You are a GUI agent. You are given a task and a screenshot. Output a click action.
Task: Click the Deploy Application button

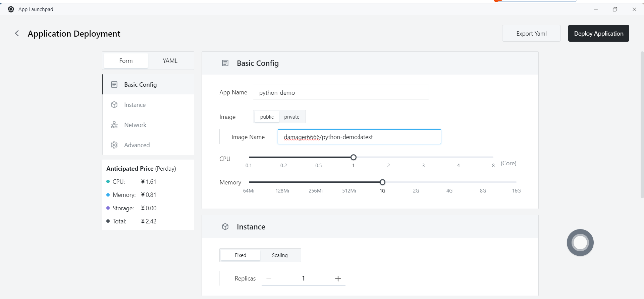[598, 33]
